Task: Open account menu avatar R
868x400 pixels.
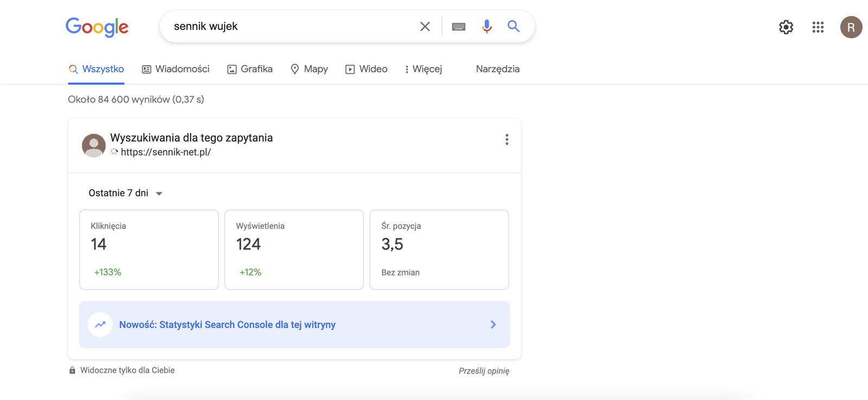Action: pyautogui.click(x=851, y=27)
